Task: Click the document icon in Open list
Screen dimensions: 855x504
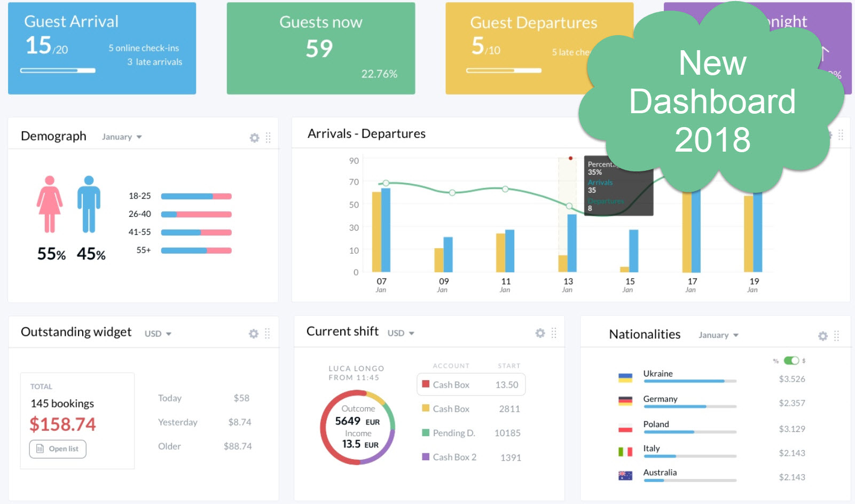Action: point(40,448)
